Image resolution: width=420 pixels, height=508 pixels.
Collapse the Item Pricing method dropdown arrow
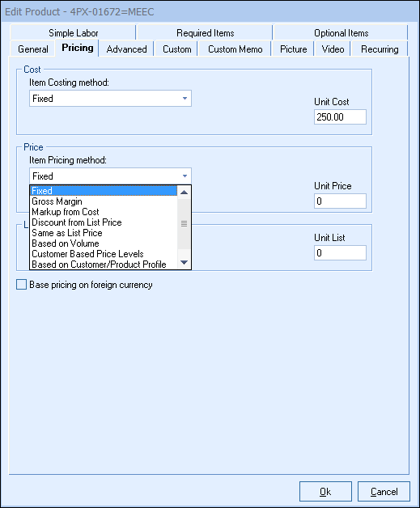coord(185,176)
